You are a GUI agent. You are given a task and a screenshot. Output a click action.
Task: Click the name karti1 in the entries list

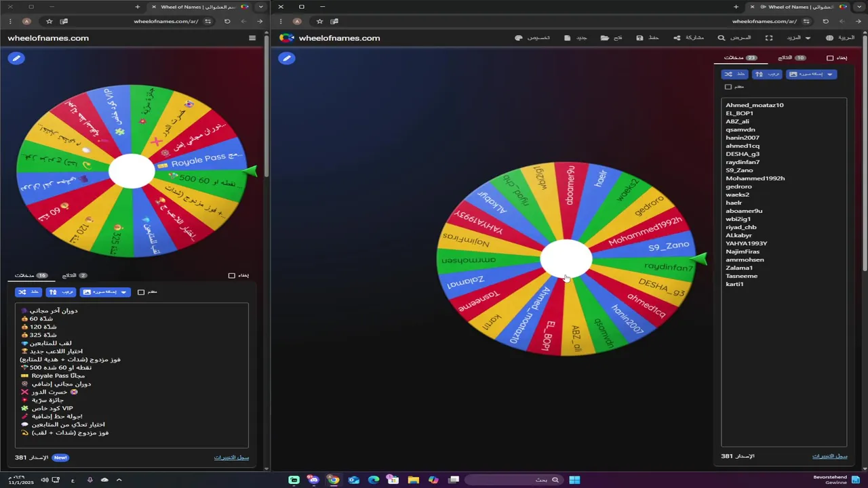click(x=734, y=284)
